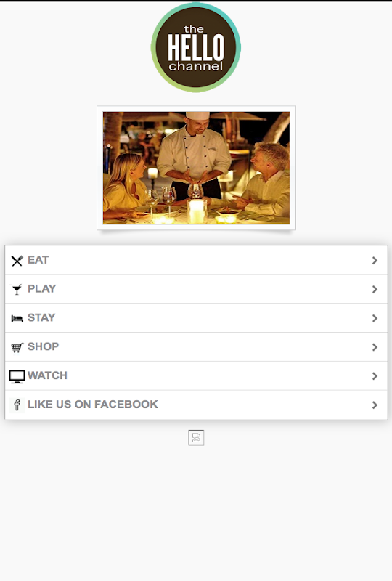392x581 pixels.
Task: Open the SHOP listing
Action: [197, 347]
